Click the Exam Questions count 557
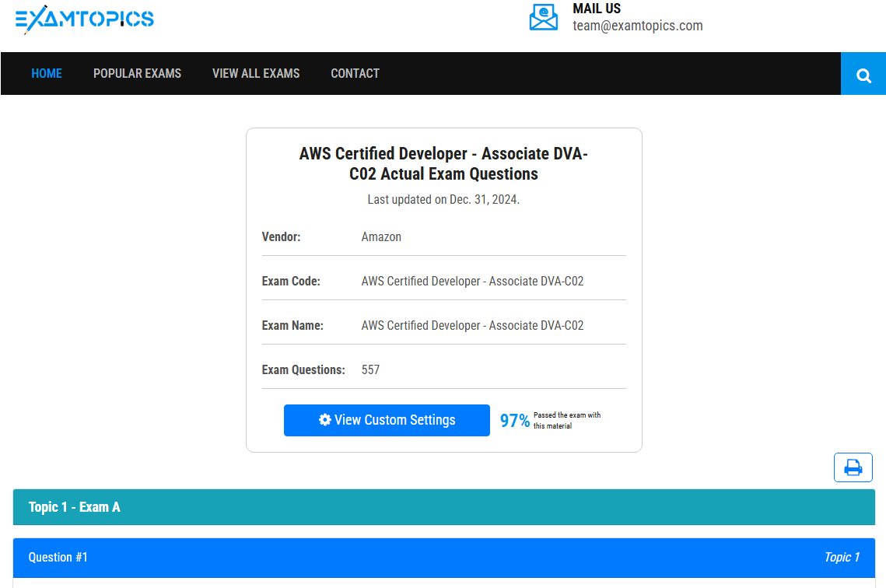 click(x=370, y=370)
